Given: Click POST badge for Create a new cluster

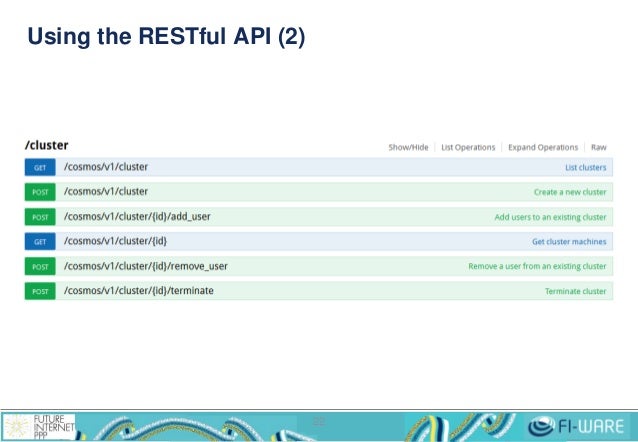Looking at the screenshot, I should point(40,192).
